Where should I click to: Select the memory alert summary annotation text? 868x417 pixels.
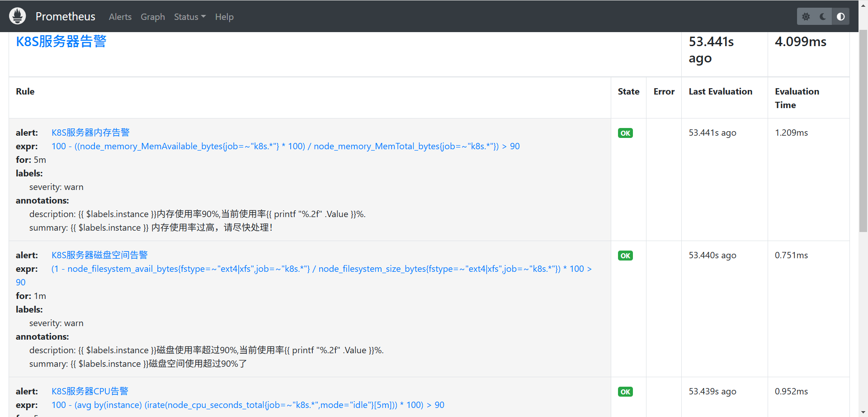click(x=151, y=227)
